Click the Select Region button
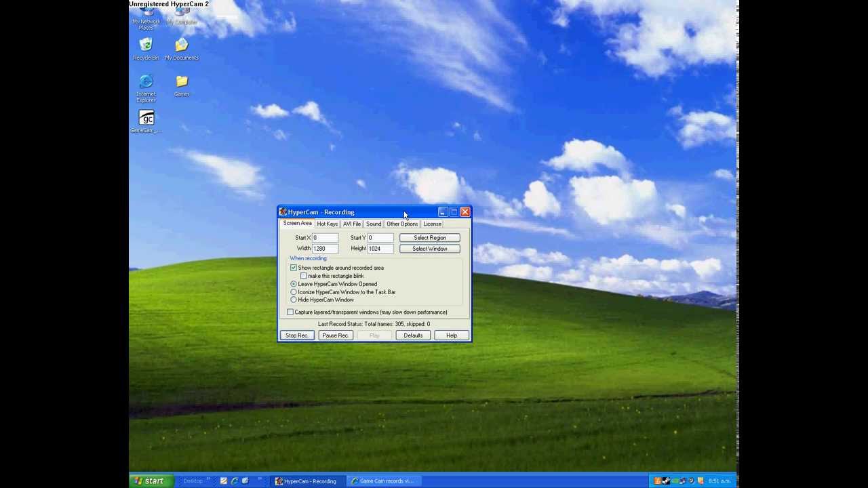Screen dimensions: 868x488 (429, 238)
